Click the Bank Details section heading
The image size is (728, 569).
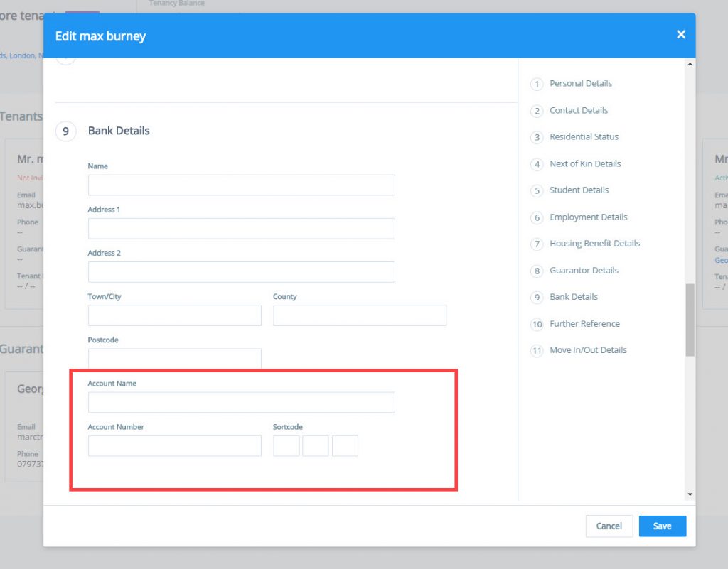[119, 131]
